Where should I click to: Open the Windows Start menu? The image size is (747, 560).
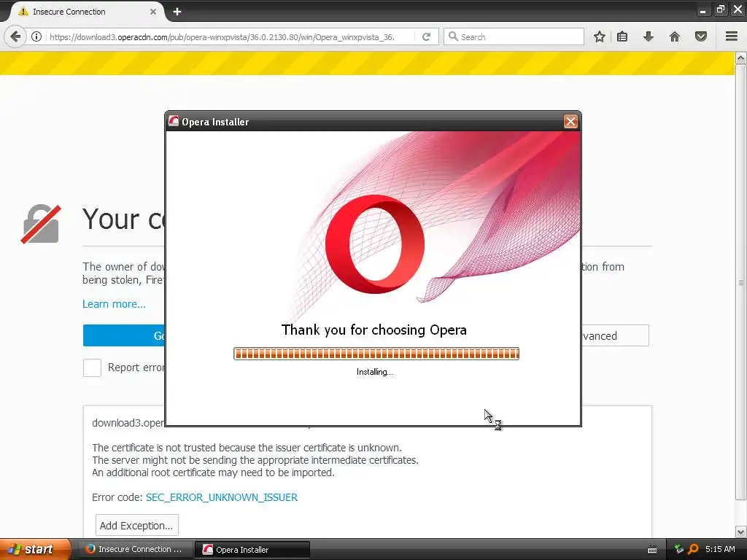(34, 549)
